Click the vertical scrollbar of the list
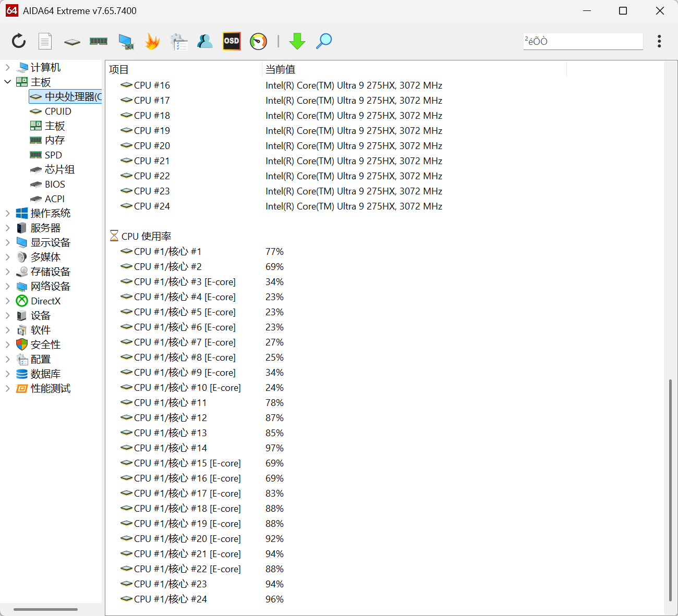 (670, 490)
